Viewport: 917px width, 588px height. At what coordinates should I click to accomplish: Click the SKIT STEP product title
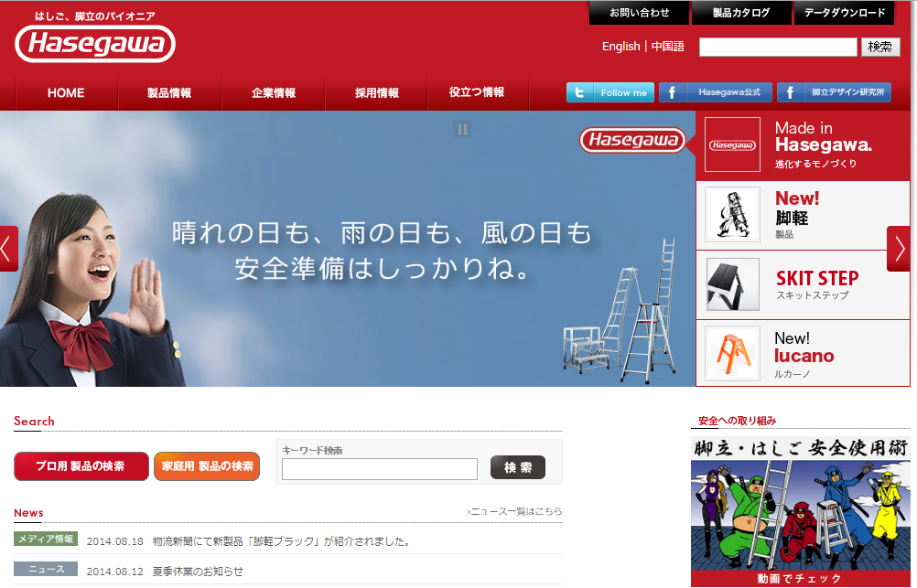tap(817, 278)
